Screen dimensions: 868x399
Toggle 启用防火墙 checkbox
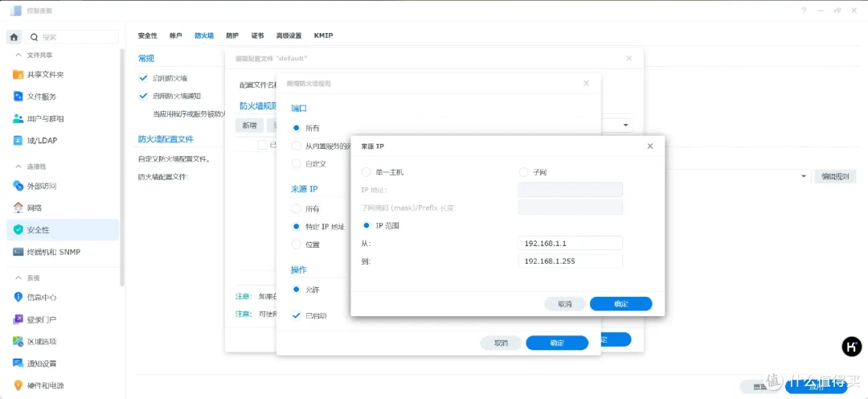click(x=143, y=78)
